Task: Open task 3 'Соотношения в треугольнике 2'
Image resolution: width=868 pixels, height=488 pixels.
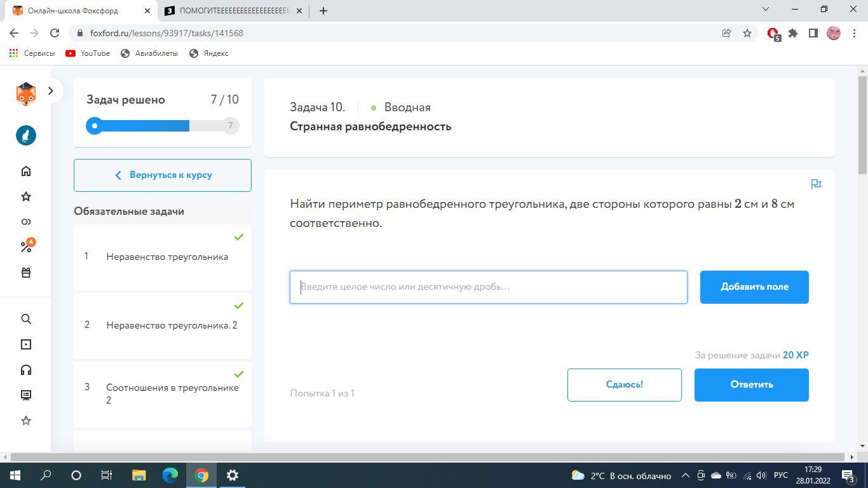Action: (163, 394)
